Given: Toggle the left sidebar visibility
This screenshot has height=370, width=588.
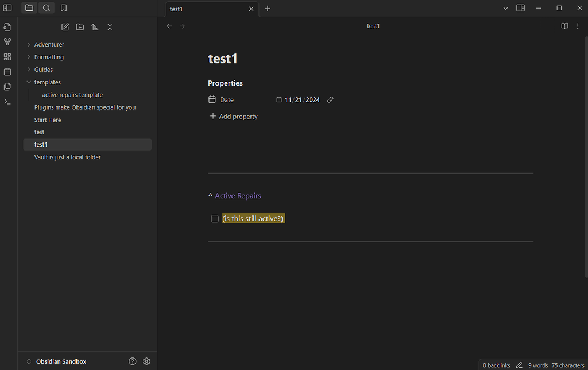Looking at the screenshot, I should tap(7, 7).
